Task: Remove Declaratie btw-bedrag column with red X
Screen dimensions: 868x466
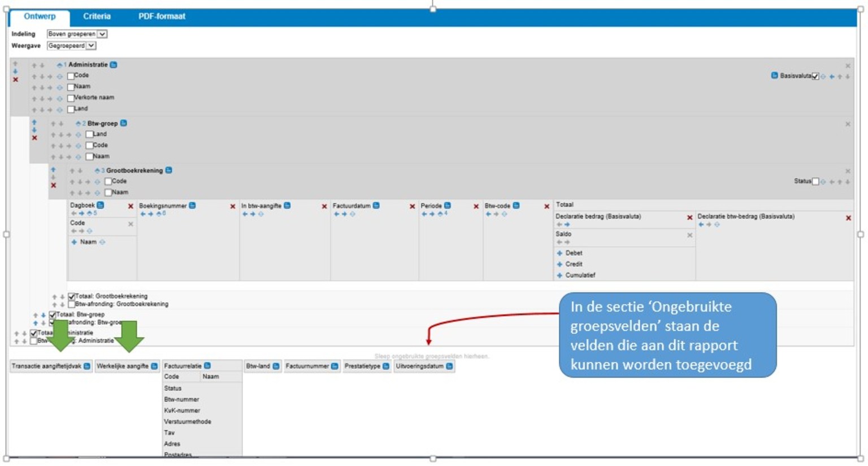Action: click(848, 218)
